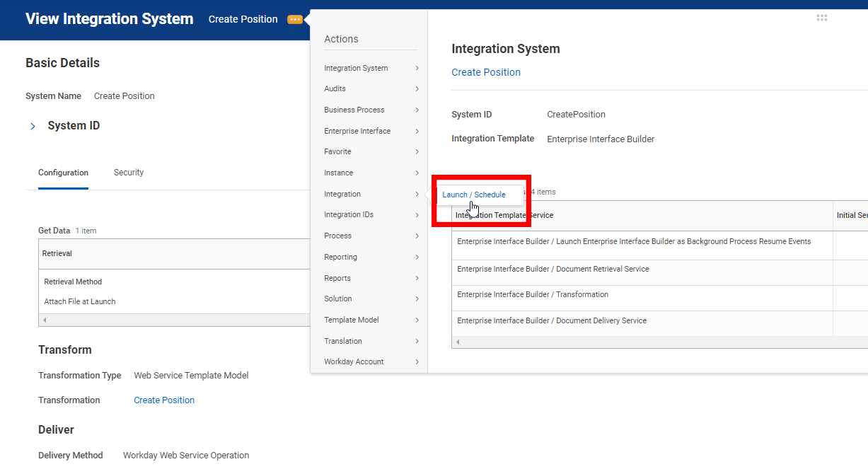Expand the System ID section chevron
Image resolution: width=868 pixels, height=469 pixels.
pyautogui.click(x=33, y=126)
